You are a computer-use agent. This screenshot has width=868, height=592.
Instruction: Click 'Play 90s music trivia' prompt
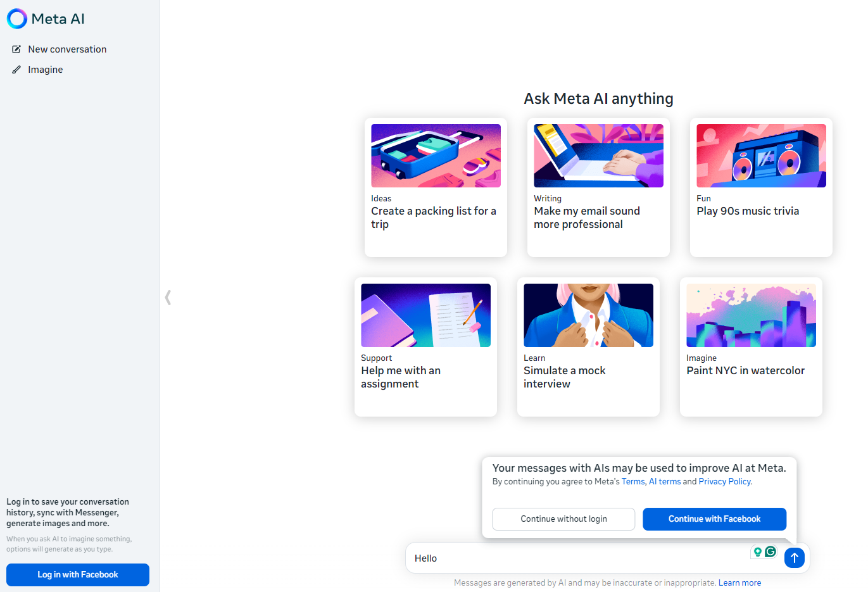(x=748, y=211)
